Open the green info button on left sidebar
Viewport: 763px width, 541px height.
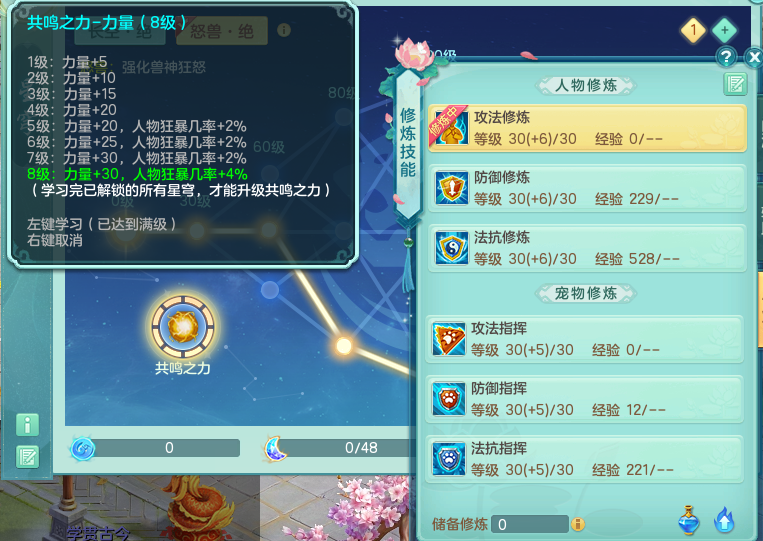click(27, 425)
